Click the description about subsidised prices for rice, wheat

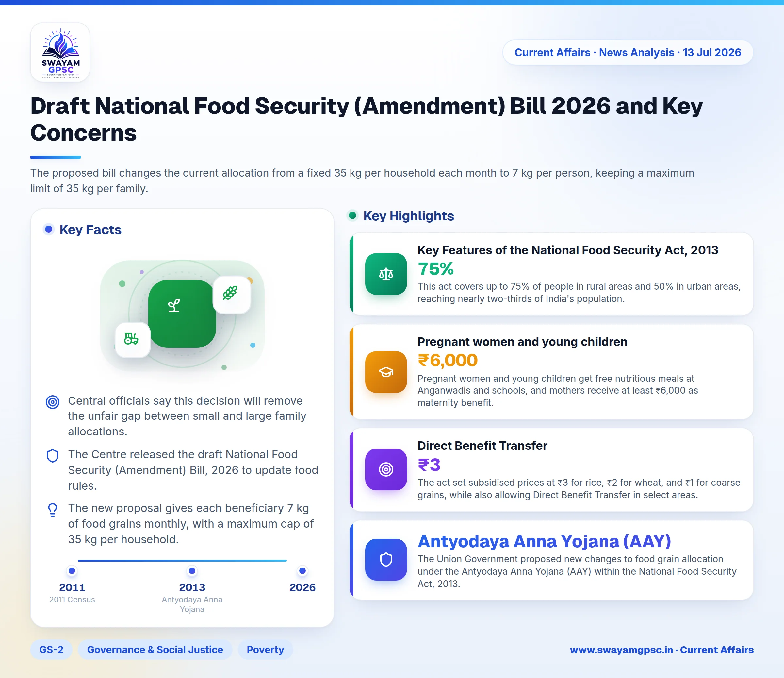(x=579, y=488)
